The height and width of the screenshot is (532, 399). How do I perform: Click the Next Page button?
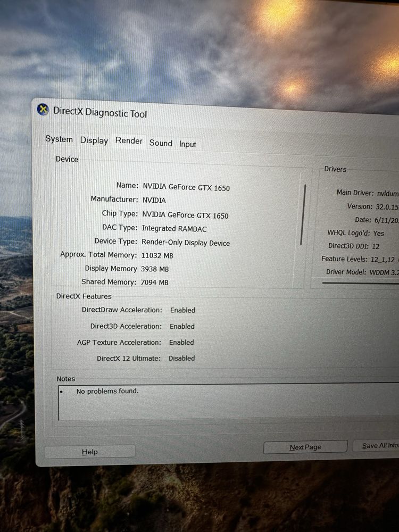click(x=305, y=447)
